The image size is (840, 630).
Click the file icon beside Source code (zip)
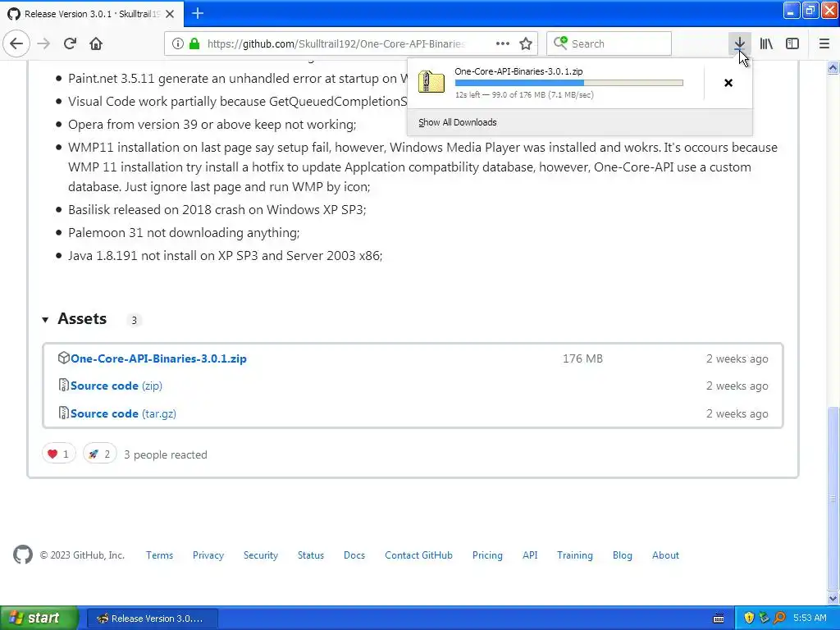pos(64,385)
